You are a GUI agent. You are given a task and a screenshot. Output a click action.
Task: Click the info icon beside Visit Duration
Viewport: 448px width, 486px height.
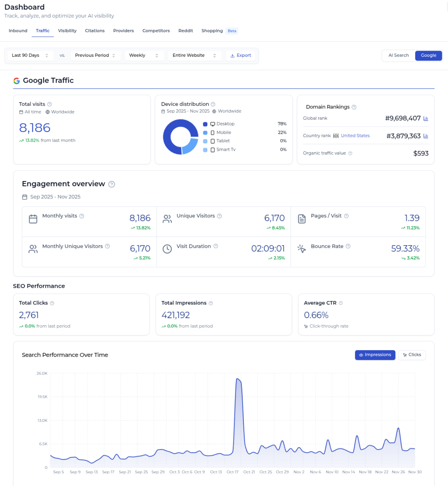(x=216, y=246)
